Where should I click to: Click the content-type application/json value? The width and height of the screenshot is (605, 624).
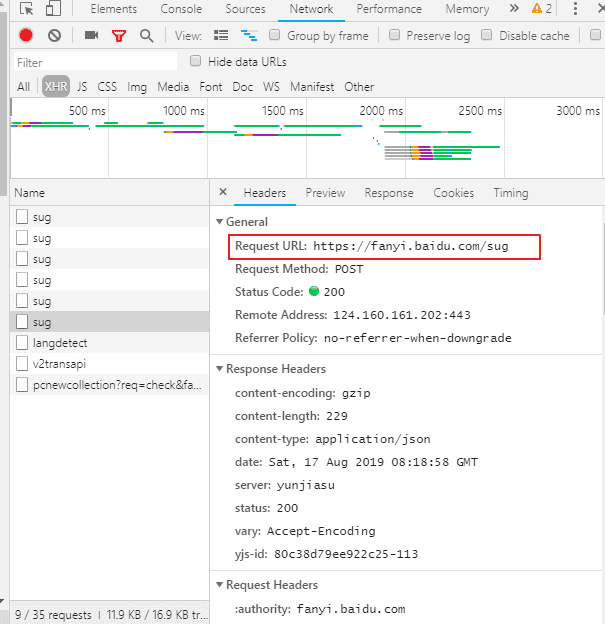pyautogui.click(x=373, y=439)
